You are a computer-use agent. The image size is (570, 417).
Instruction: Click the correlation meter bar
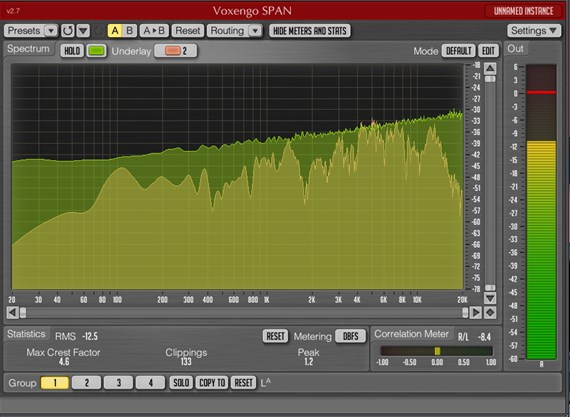coord(437,351)
